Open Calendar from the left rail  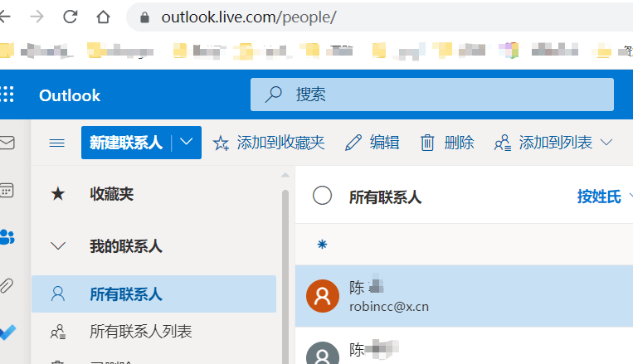pos(7,190)
